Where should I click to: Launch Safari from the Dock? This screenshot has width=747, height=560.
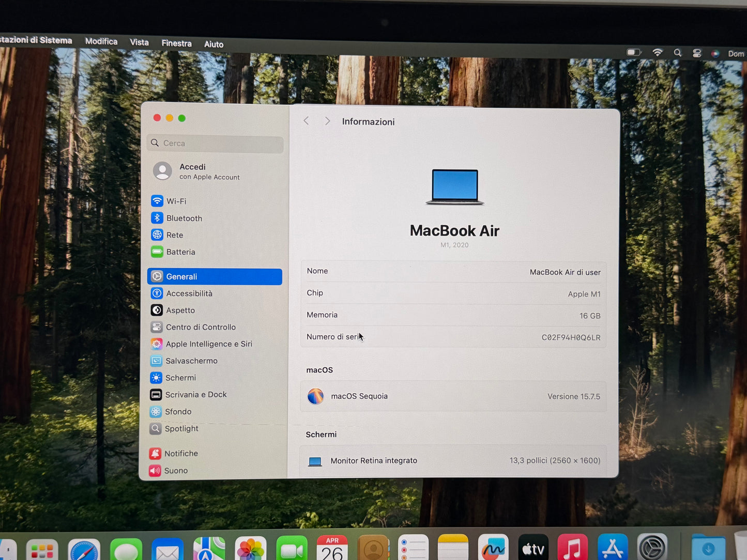(x=84, y=549)
